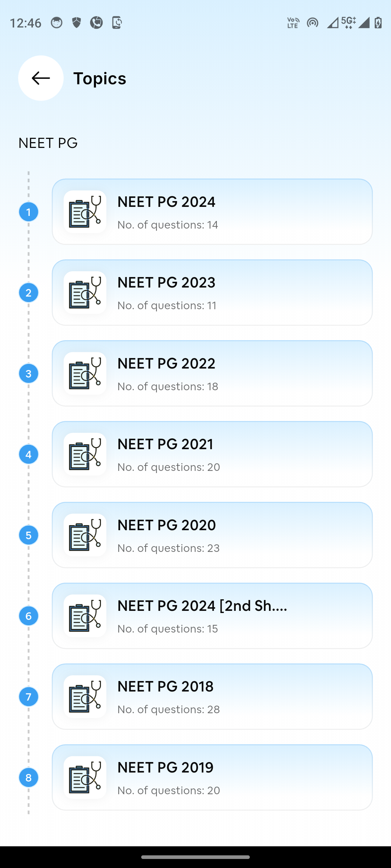Tap the Android home gesture bar

pos(195,857)
